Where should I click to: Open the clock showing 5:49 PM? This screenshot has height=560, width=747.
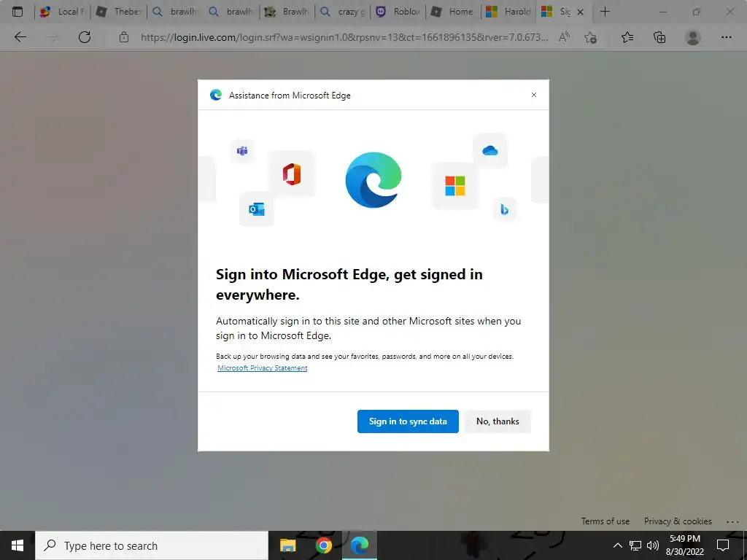[x=684, y=545]
